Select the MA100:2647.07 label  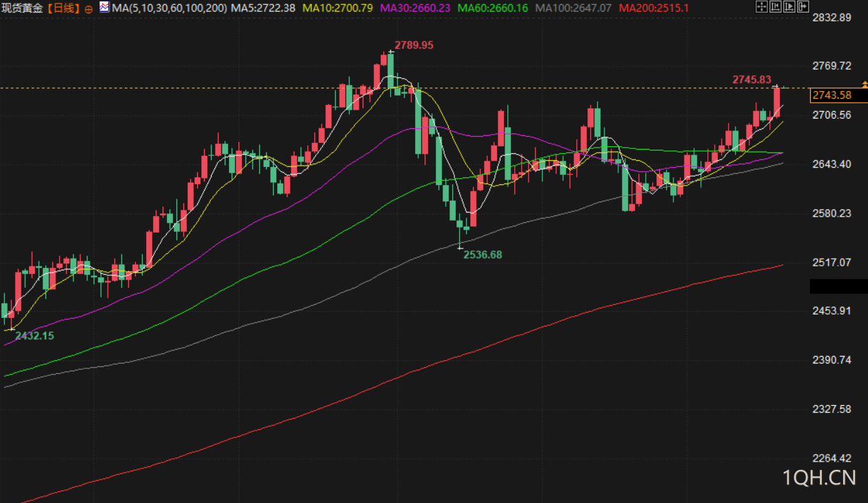[x=573, y=8]
